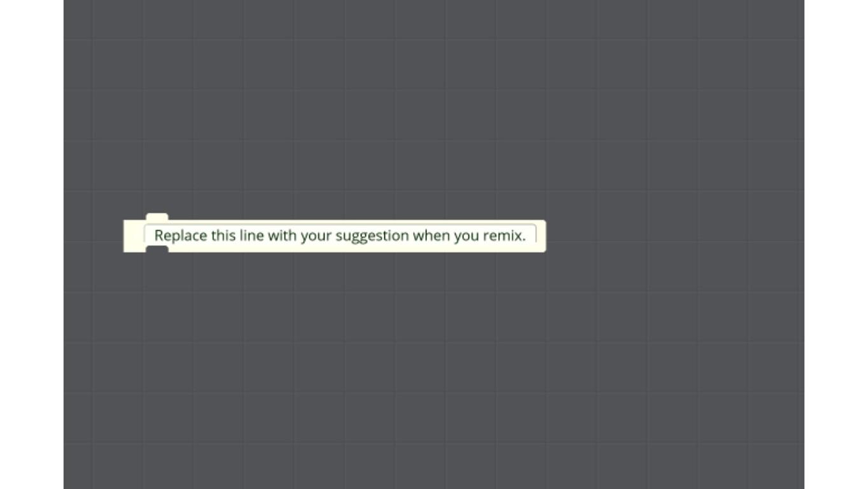Click the word "suggestion" in comment block
This screenshot has width=868, height=489.
pos(372,236)
